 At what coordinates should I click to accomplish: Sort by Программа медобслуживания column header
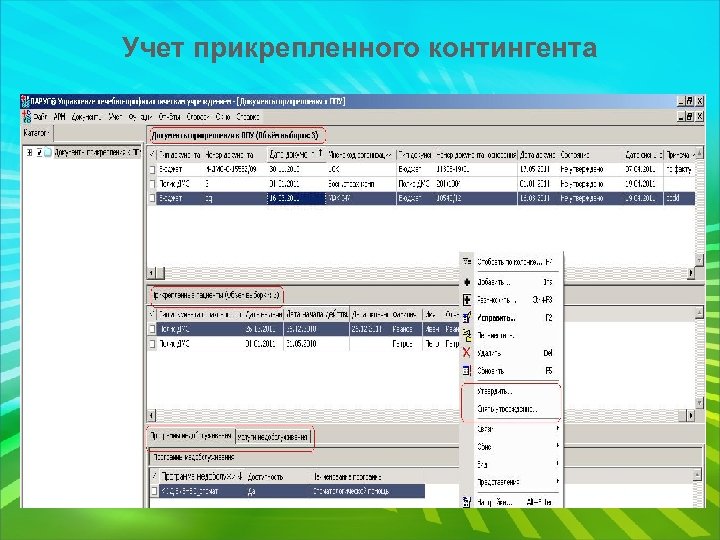(x=202, y=477)
